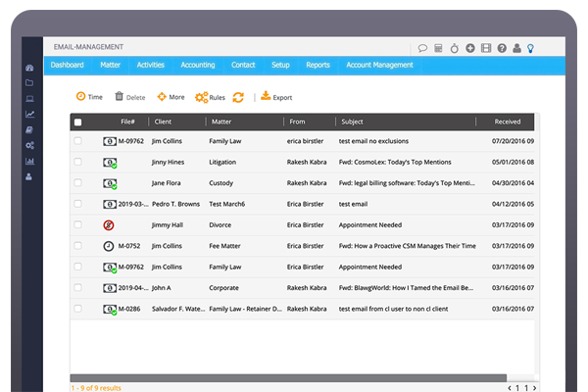Sort by the Client column header
This screenshot has width=588, height=392.
[163, 122]
